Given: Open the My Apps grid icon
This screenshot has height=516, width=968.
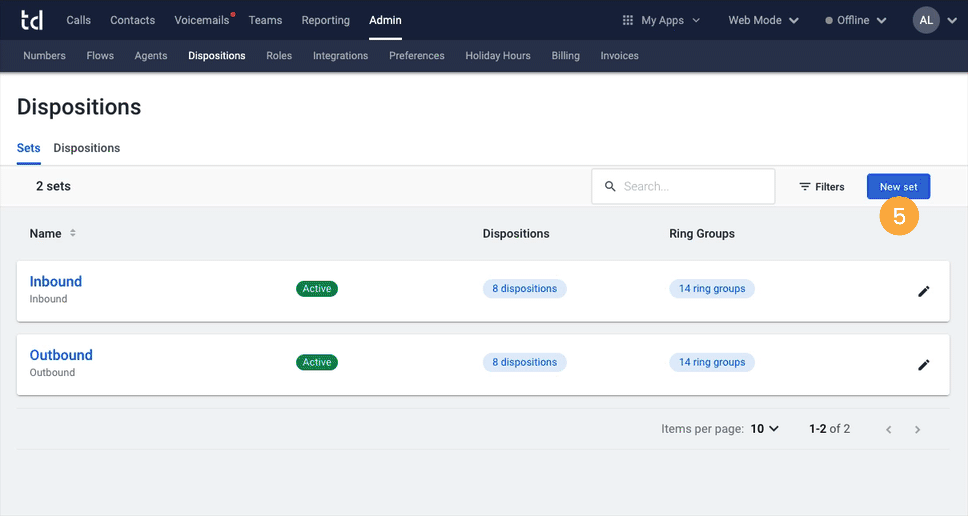Looking at the screenshot, I should tap(628, 20).
